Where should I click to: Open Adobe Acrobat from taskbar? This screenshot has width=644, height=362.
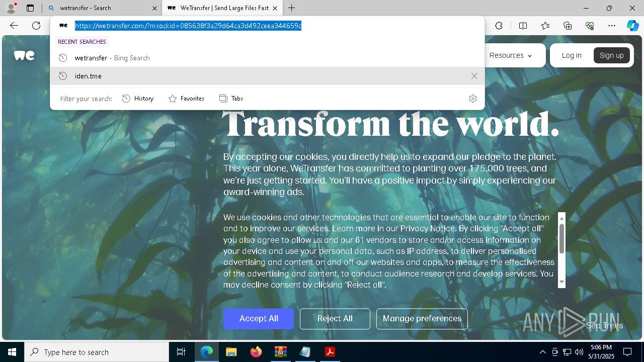330,352
